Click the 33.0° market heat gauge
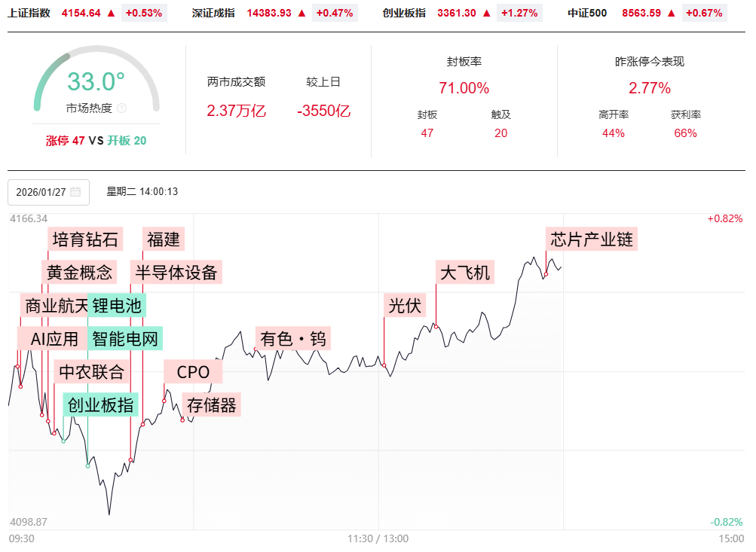The height and width of the screenshot is (552, 756). pos(96,81)
